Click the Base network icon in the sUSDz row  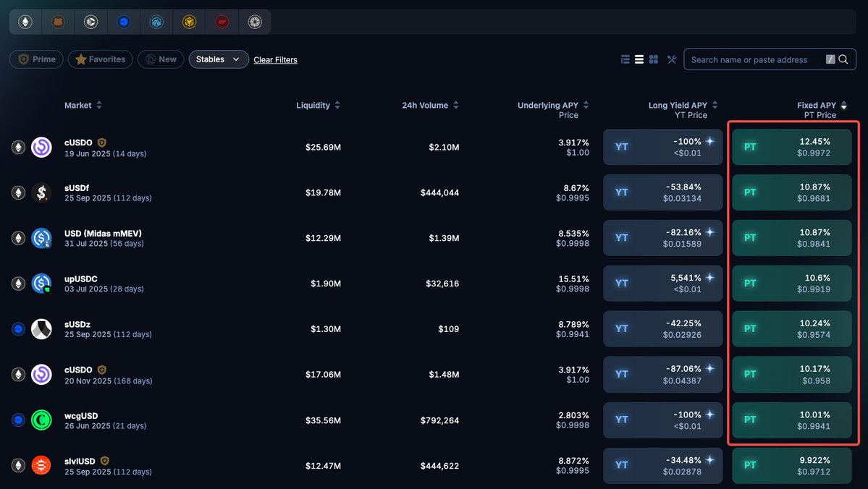(x=18, y=328)
